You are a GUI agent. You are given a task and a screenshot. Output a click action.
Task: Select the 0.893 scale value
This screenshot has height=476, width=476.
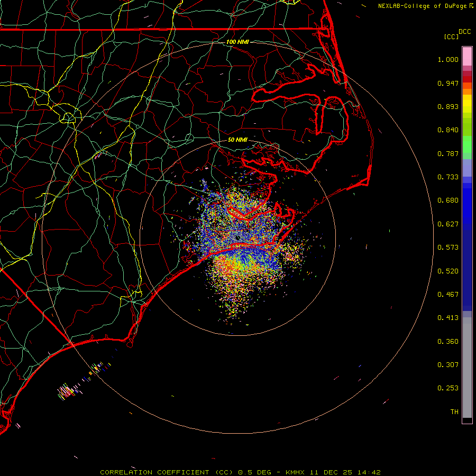448,106
